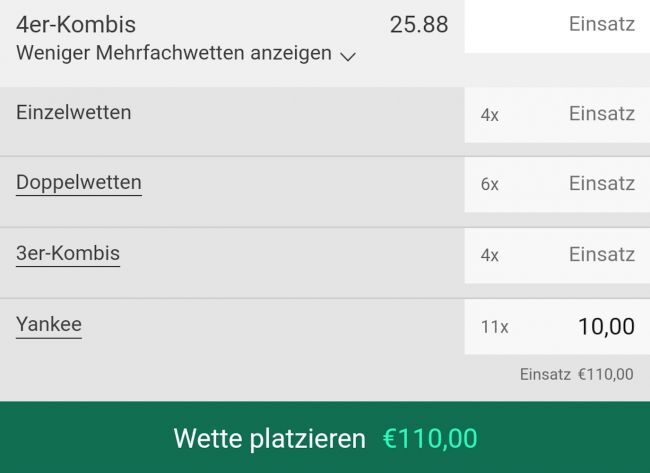
Task: Collapse list via the chevron arrow icon
Action: click(x=348, y=57)
